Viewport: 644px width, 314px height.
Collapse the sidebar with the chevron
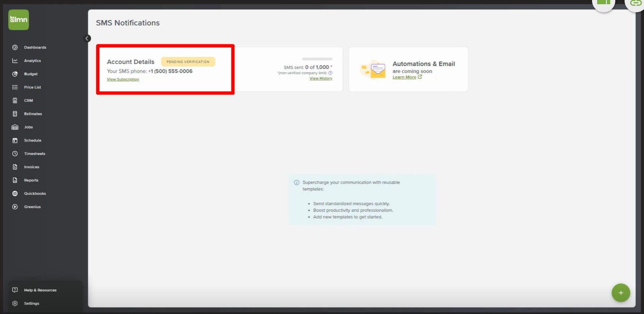pos(87,38)
